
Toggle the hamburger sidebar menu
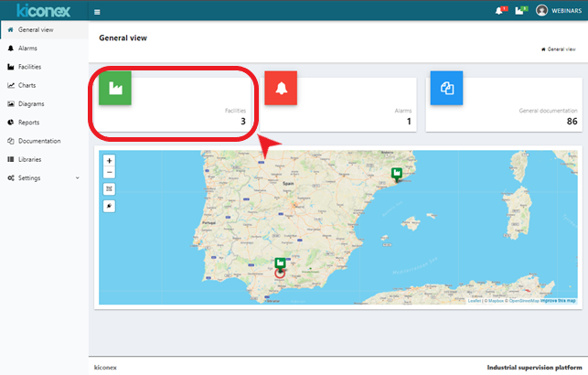tap(98, 11)
